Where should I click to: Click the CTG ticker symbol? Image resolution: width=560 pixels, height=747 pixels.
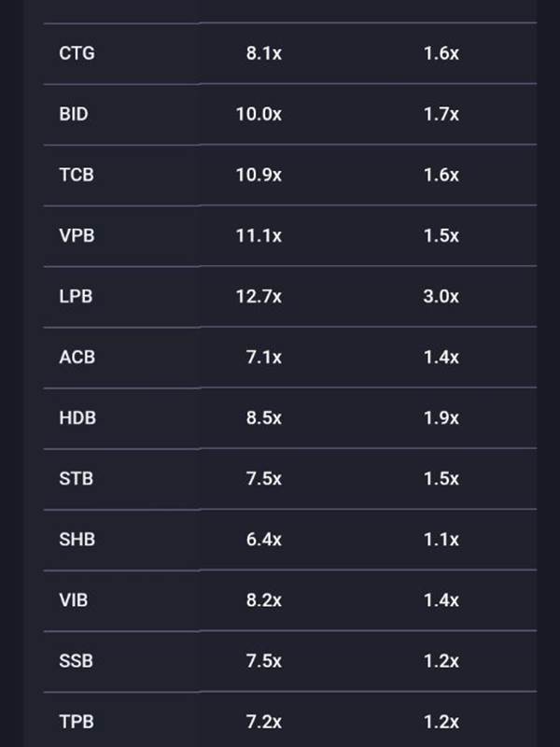pyautogui.click(x=77, y=53)
